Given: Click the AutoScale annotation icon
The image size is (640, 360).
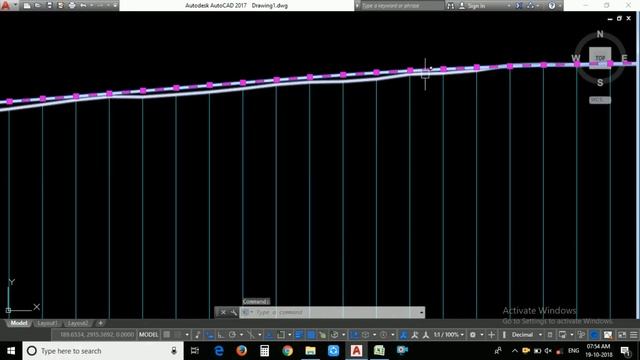Looking at the screenshot, I should 415,335.
